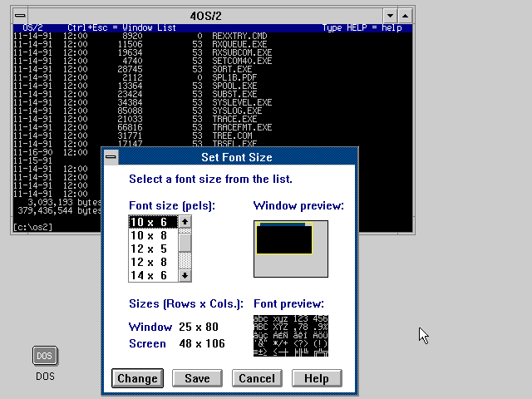This screenshot has width=532, height=399.
Task: Minimize the 4OS/2 window
Action: (389, 16)
